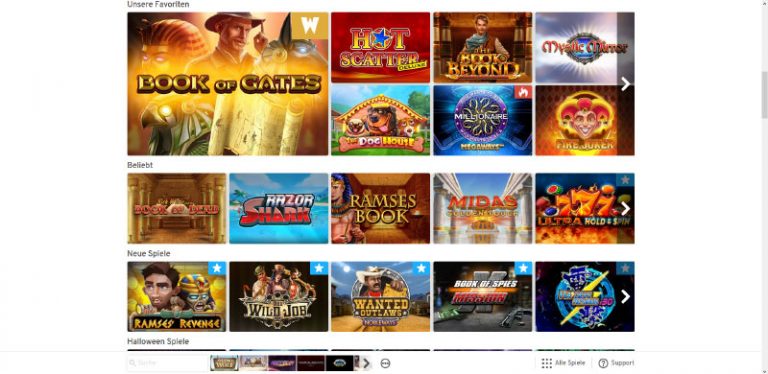
Task: Show next games in Unsere Favoriten row
Action: 625,84
